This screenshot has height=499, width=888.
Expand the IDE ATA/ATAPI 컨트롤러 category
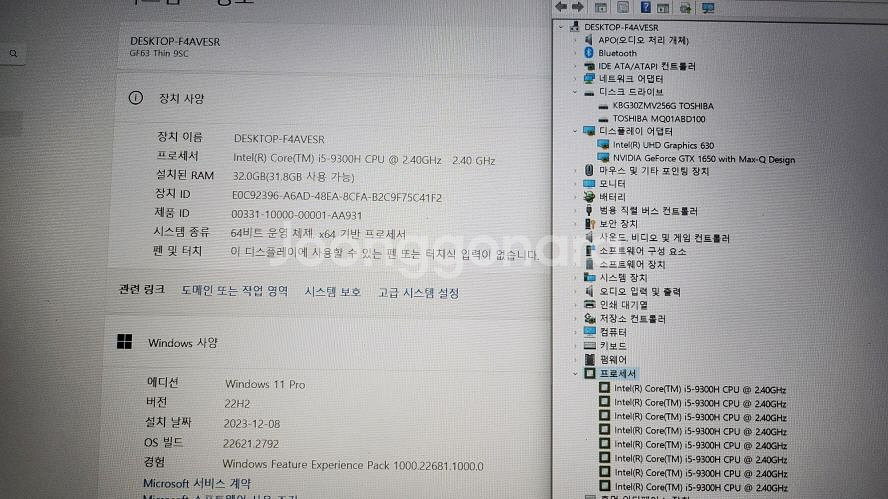pos(575,66)
